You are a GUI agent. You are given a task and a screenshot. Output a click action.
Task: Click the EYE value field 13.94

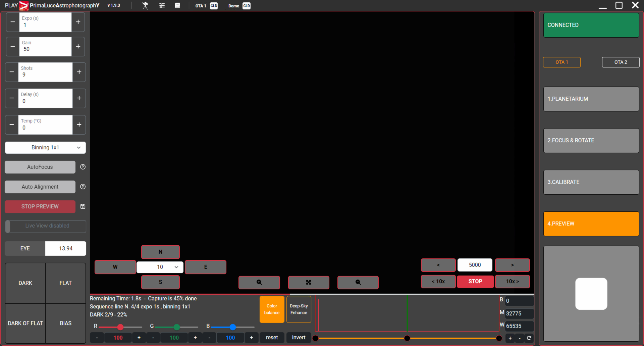(66, 248)
